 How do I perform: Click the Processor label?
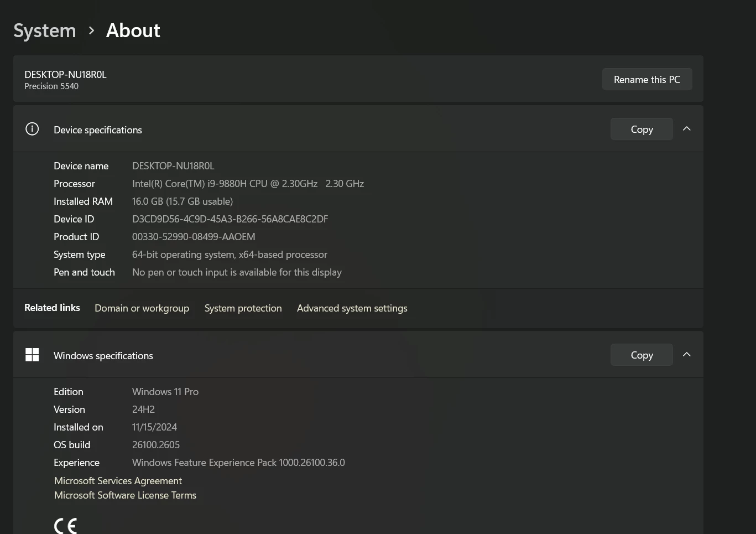click(74, 184)
